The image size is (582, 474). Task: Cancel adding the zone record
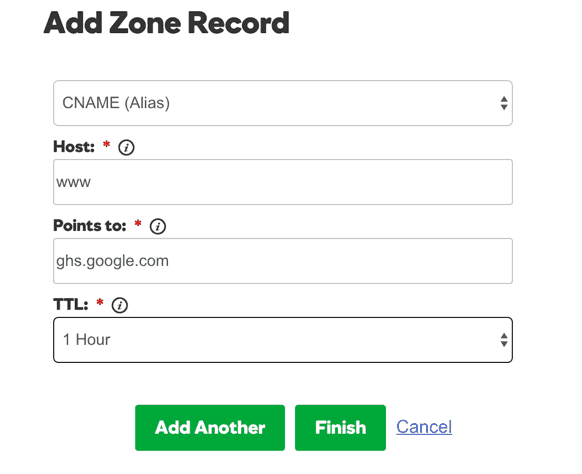point(424,427)
